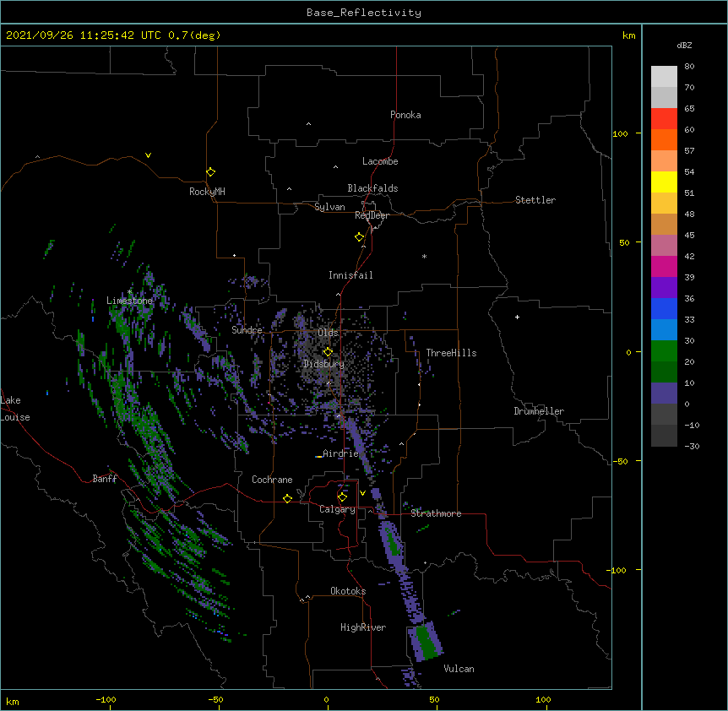The width and height of the screenshot is (728, 711).
Task: Click the Banff label
Action: [x=105, y=479]
